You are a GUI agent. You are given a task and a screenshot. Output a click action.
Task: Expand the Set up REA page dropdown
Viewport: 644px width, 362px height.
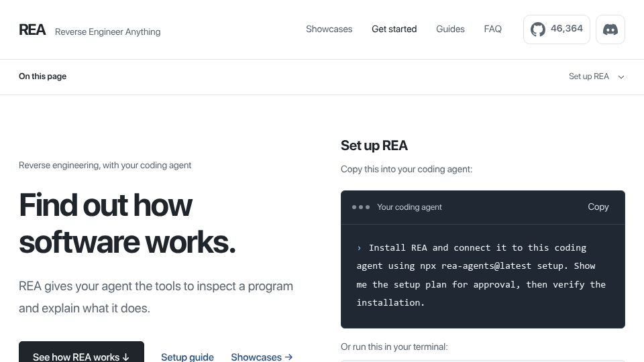596,76
